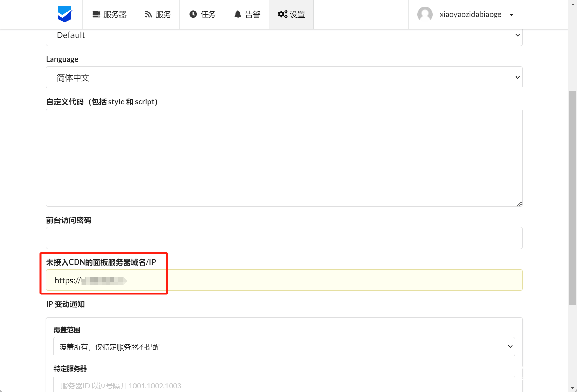Screen dimensions: 577x392
Task: Open the 任务 tasks tab
Action: click(x=202, y=14)
